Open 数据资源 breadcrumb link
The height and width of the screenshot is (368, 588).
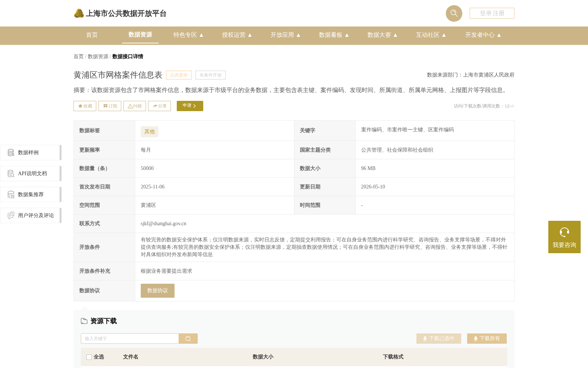tap(98, 56)
